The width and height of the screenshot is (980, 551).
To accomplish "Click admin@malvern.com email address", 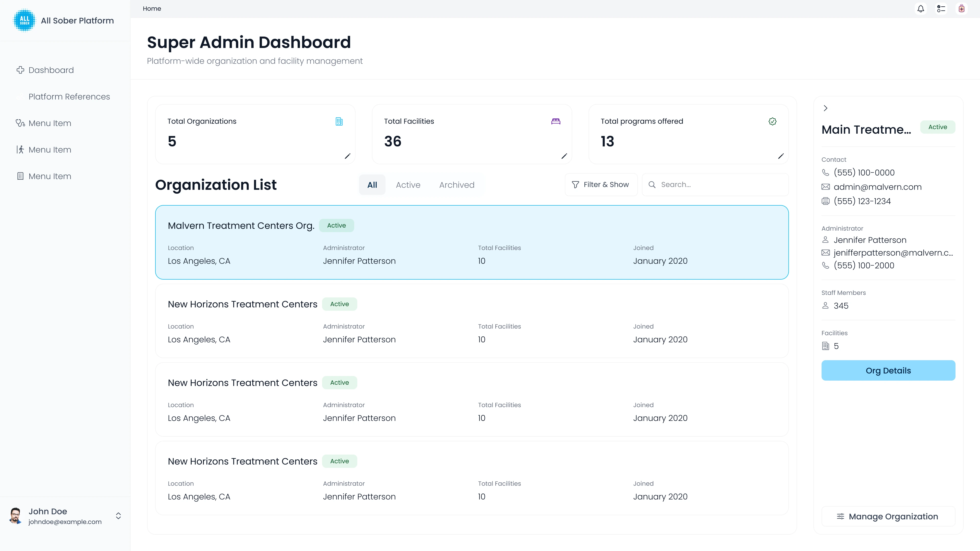I will pyautogui.click(x=878, y=187).
